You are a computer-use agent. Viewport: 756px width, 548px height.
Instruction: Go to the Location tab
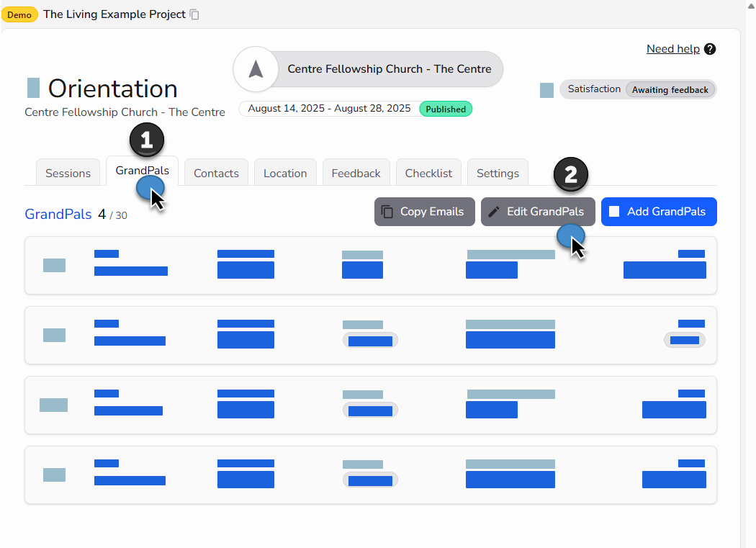pos(285,173)
